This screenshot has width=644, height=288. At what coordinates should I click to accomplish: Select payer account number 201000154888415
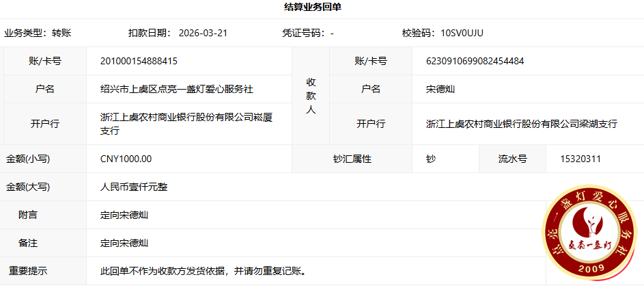(x=139, y=62)
